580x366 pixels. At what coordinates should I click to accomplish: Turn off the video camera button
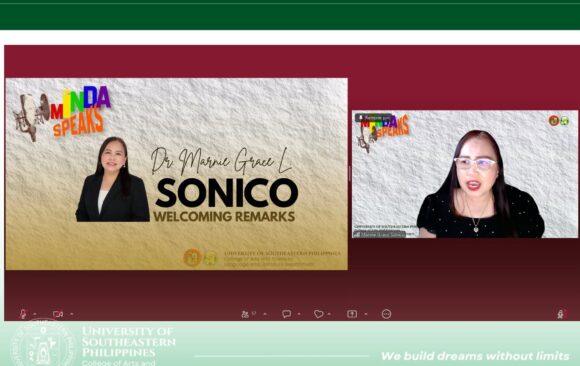coord(58,314)
